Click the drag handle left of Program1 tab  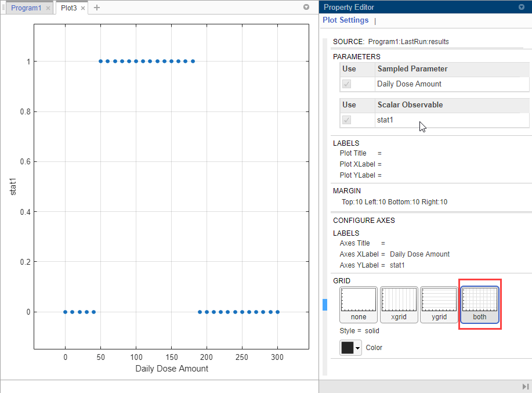[x=3, y=8]
